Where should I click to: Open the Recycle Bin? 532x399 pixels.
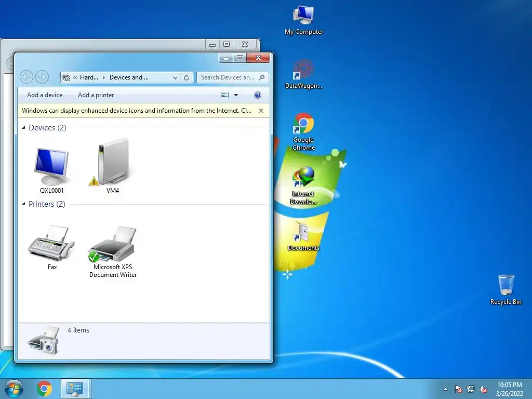tap(506, 290)
